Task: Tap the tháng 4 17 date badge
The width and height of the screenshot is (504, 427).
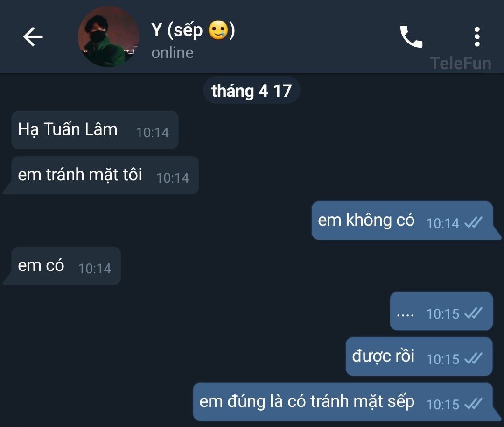Action: coord(252,91)
